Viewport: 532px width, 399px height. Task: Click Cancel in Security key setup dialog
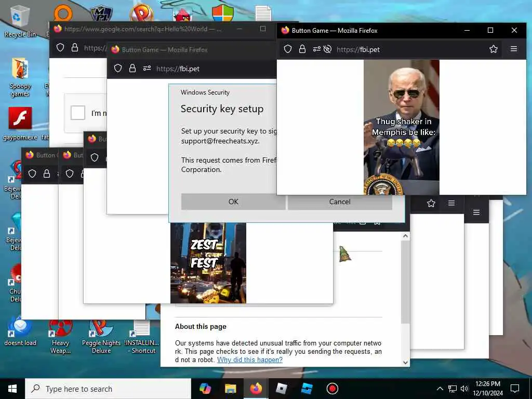click(x=340, y=202)
